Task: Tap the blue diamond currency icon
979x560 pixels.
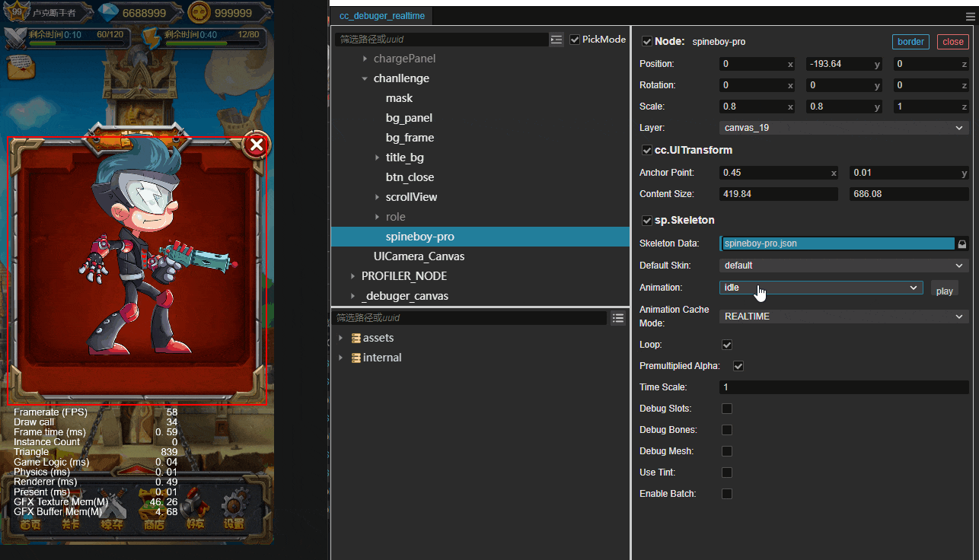Action: coord(110,12)
